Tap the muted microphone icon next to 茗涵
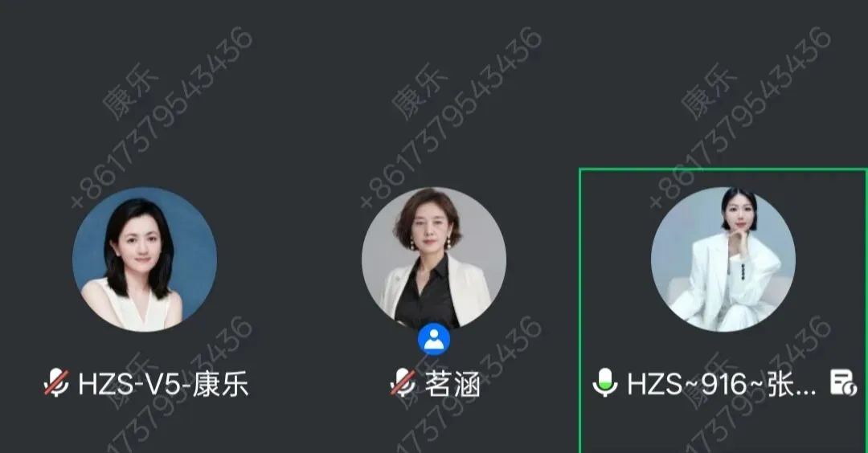This screenshot has width=868, height=453. 403,383
